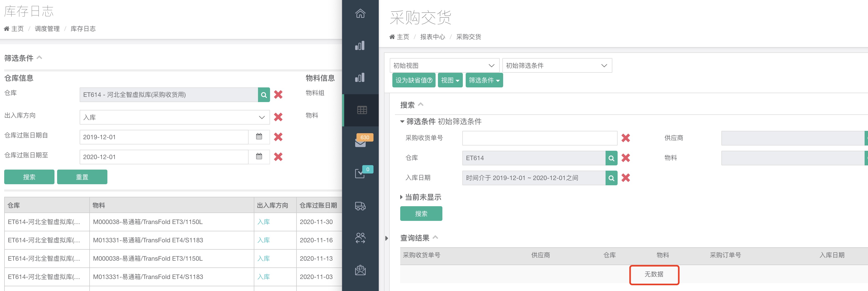Click the help icon on 设为缺省值 button
This screenshot has width=868, height=291.
[430, 80]
